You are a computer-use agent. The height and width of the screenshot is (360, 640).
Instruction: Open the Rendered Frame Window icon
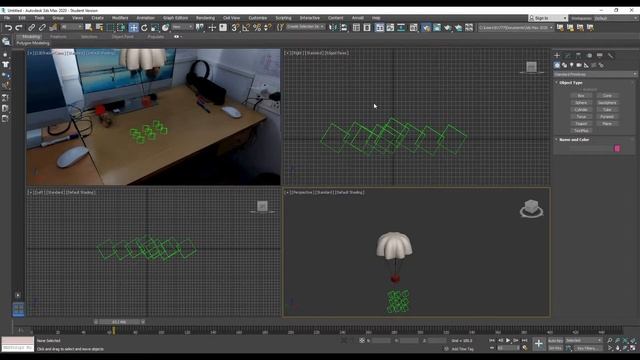[x=437, y=28]
